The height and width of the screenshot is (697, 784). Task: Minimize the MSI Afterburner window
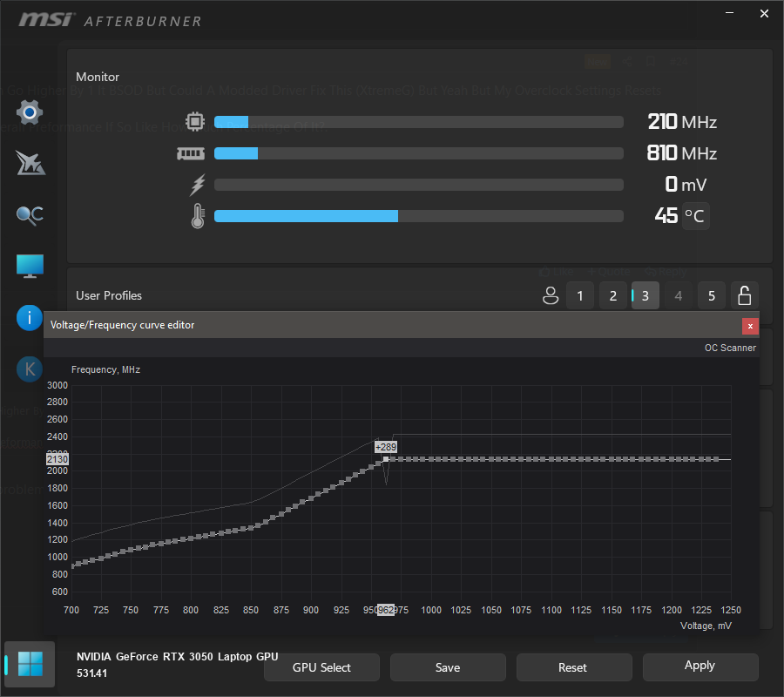click(729, 13)
